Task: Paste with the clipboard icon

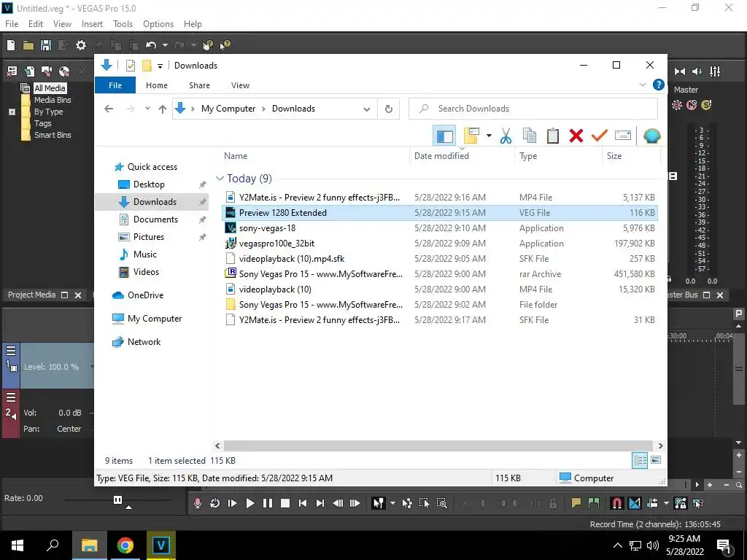Action: 553,136
